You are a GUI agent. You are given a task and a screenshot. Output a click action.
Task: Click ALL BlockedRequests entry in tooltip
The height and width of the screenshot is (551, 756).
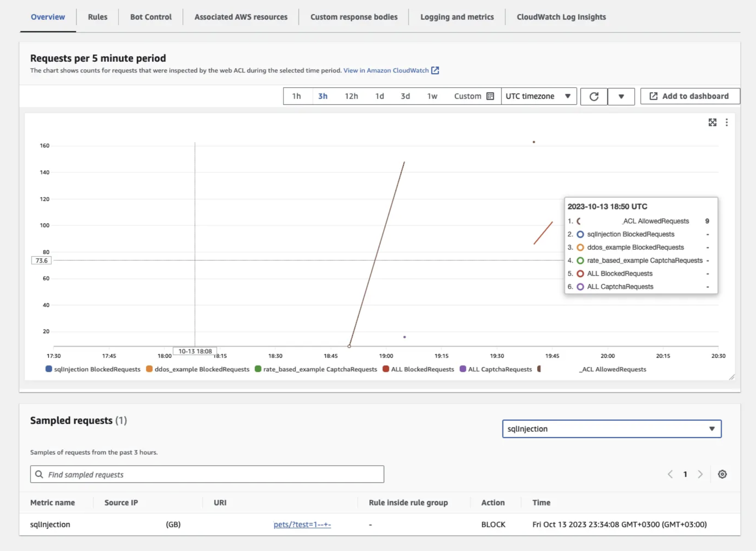pyautogui.click(x=620, y=274)
